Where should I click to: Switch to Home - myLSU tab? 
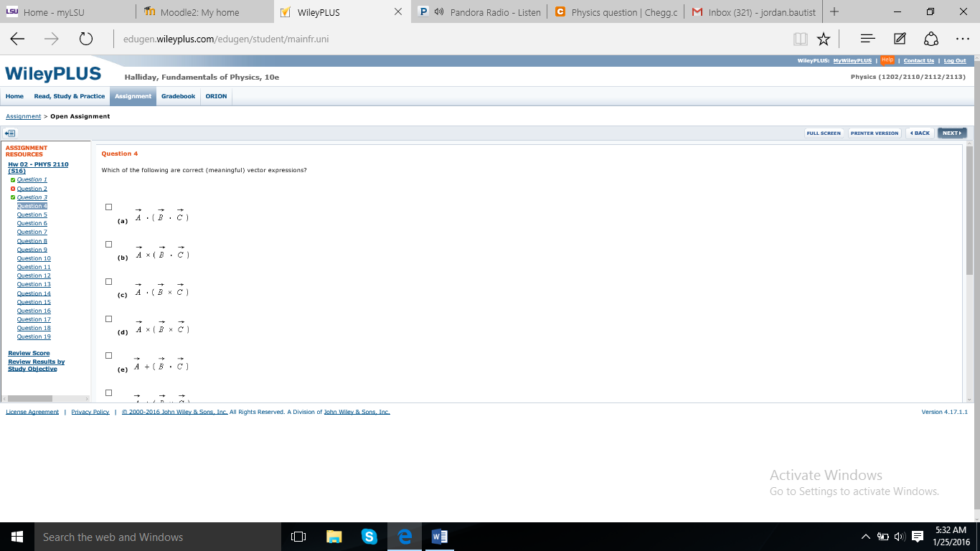point(67,12)
